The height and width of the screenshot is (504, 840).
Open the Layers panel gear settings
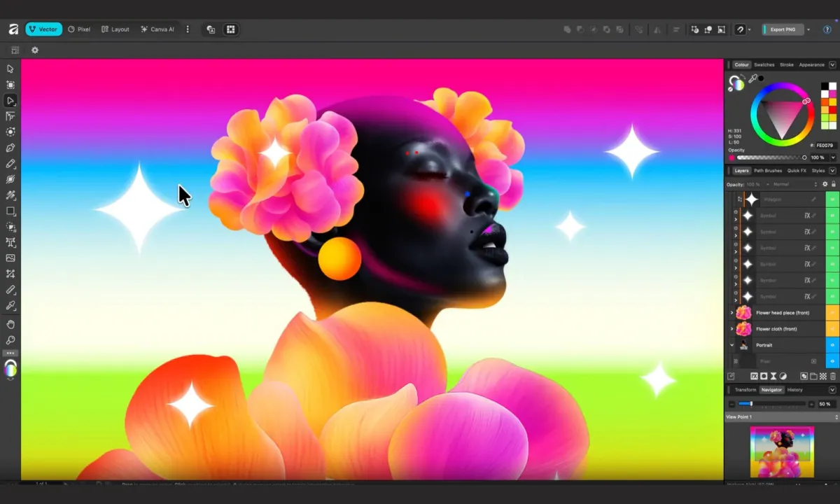click(825, 184)
